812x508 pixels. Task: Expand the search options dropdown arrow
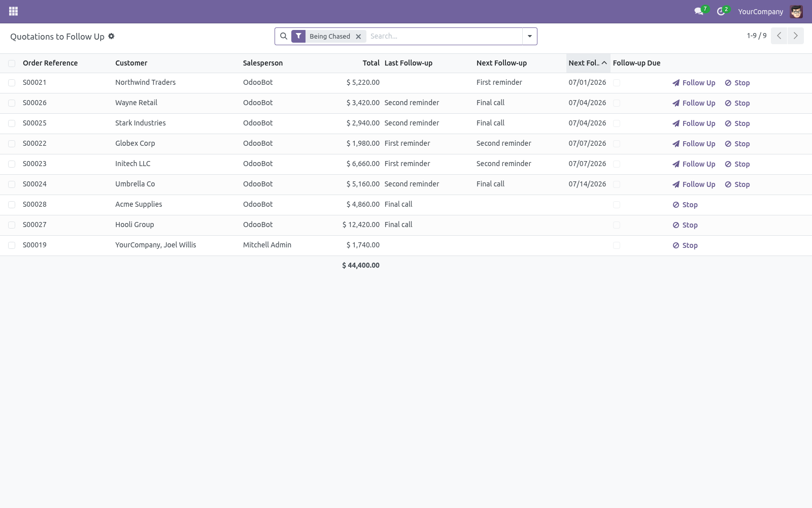click(x=530, y=36)
